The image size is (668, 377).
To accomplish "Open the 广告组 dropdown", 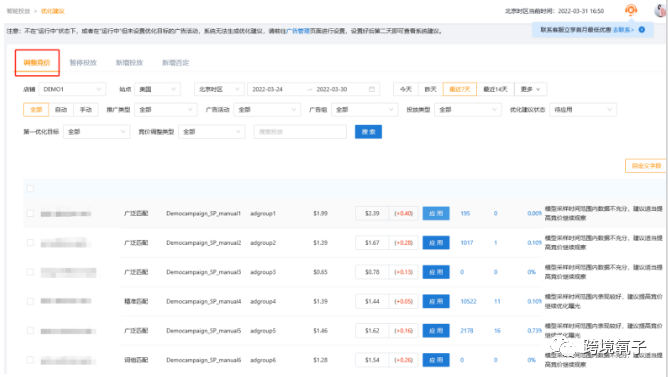I will (x=364, y=110).
